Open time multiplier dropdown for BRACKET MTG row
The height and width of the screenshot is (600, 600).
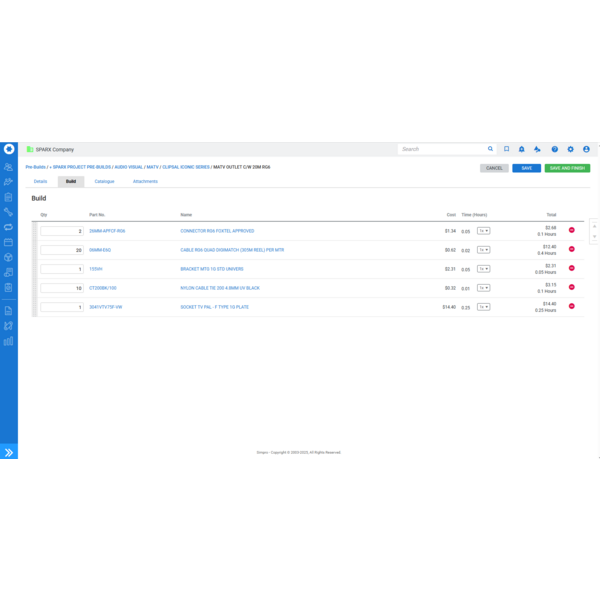pyautogui.click(x=483, y=269)
